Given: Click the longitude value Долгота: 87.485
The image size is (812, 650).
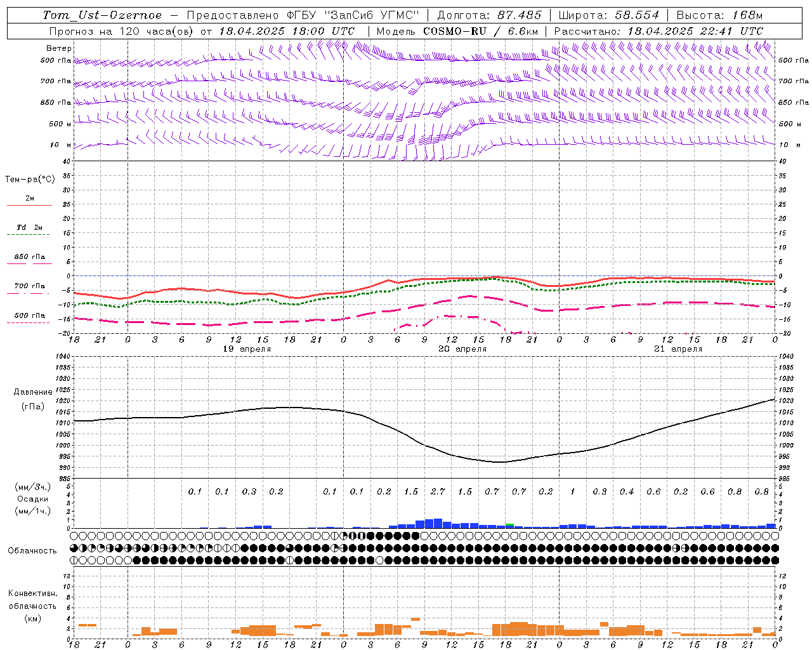Looking at the screenshot, I should tap(489, 15).
